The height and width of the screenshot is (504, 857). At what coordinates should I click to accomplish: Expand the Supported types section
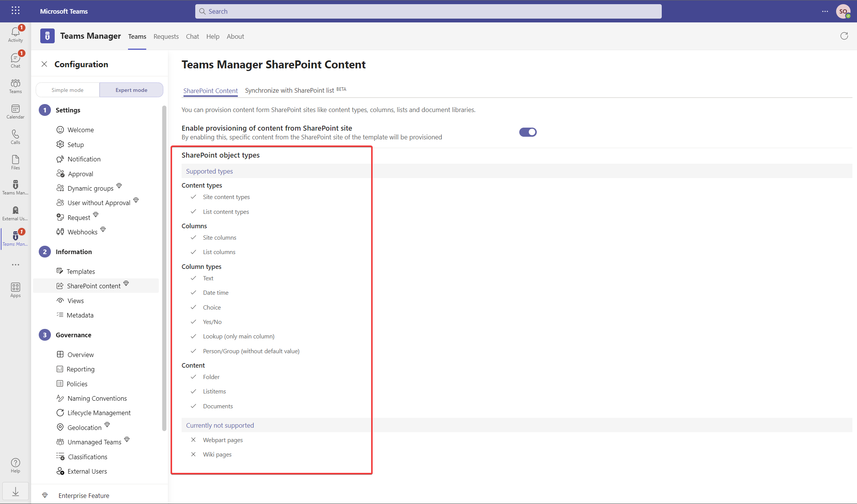[517, 171]
